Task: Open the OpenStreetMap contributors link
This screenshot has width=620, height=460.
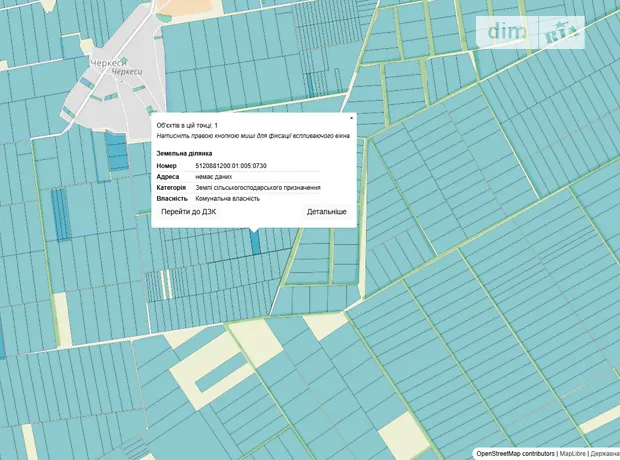Action: coord(514,453)
